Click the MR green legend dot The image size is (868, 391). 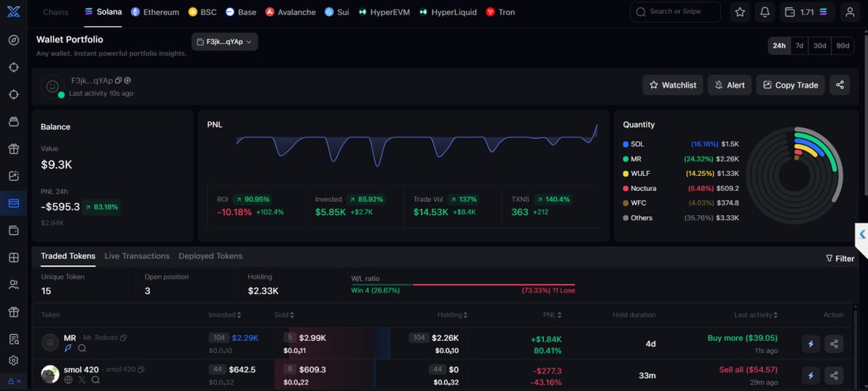(x=626, y=159)
